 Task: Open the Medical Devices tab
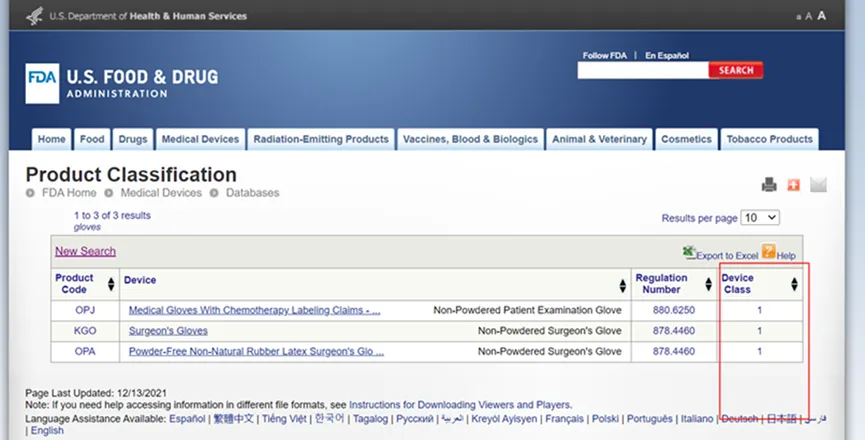(200, 139)
